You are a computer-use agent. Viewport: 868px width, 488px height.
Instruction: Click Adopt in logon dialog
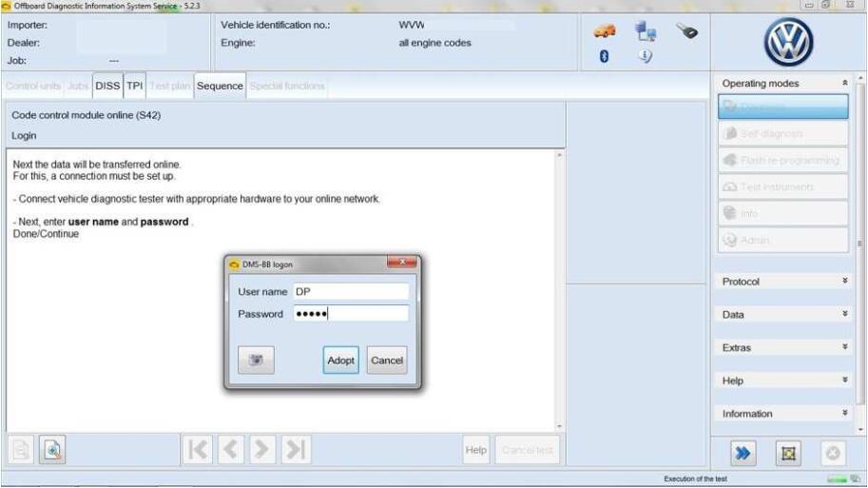coord(340,360)
